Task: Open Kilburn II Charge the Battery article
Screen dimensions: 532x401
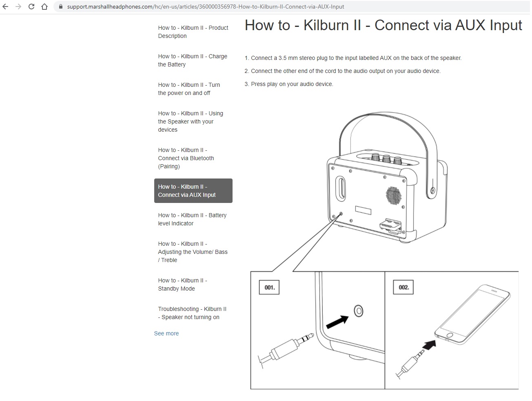Action: coord(193,60)
